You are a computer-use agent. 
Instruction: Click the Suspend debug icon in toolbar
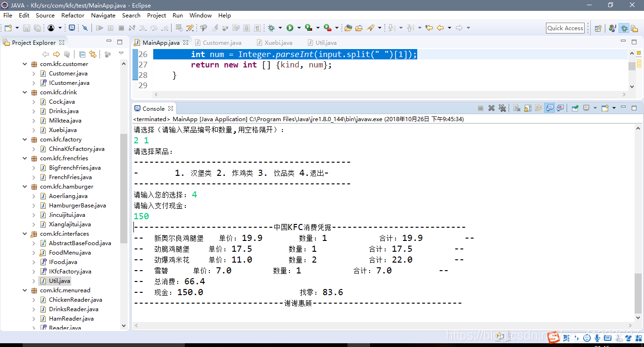click(x=110, y=28)
